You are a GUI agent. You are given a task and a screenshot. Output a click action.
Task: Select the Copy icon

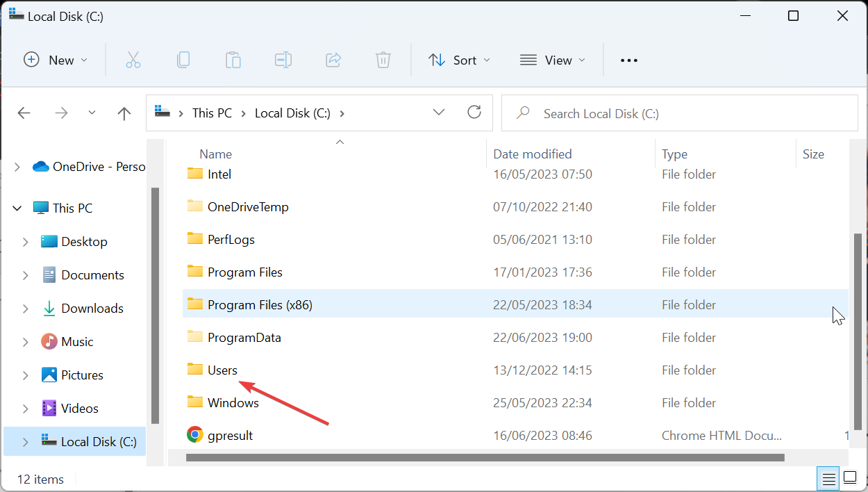(183, 60)
